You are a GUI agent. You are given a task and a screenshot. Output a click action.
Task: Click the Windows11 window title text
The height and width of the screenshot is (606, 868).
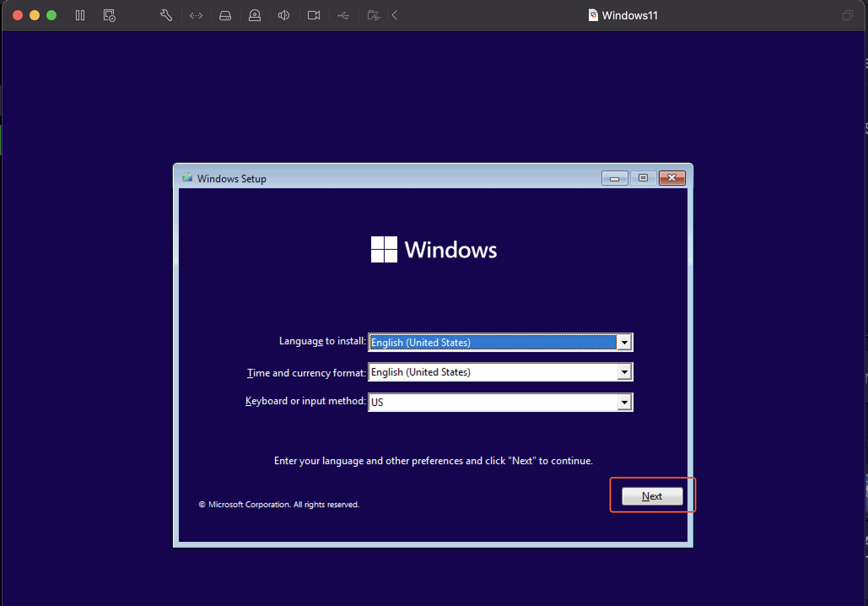pyautogui.click(x=630, y=16)
